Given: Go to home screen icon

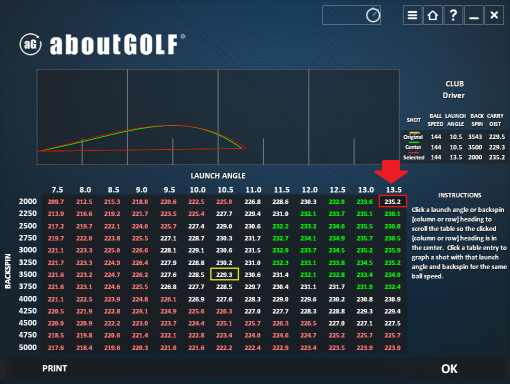Looking at the screenshot, I should point(433,15).
